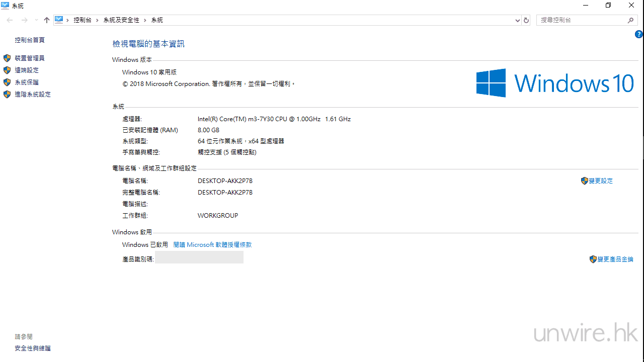
Task: Click the Back arrow in navigation bar
Action: coord(10,20)
